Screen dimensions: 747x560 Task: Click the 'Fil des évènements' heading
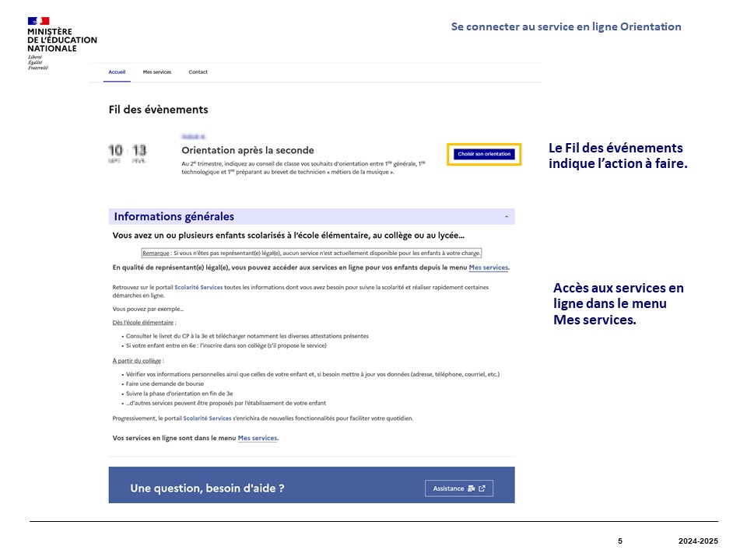(158, 110)
